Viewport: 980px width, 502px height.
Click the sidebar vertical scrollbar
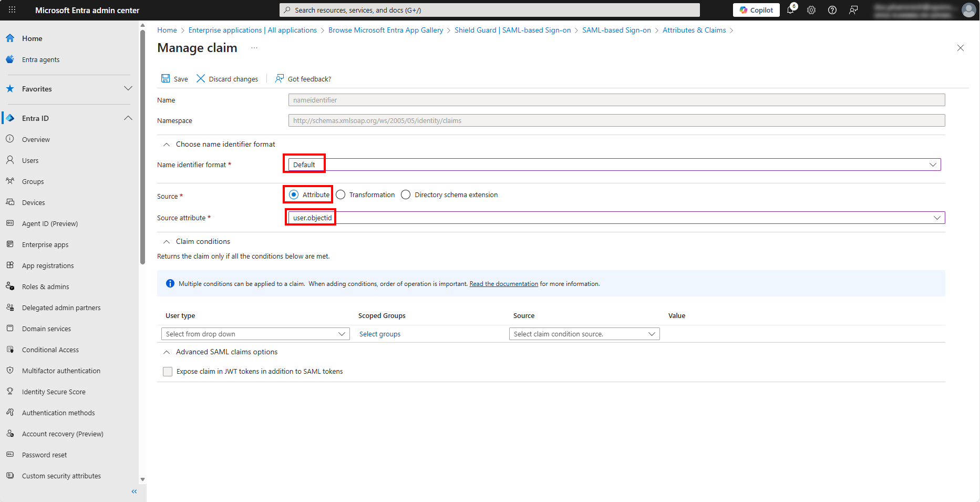[142, 147]
